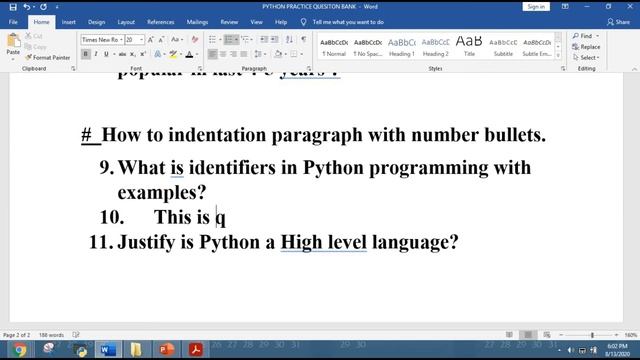Switch to the Review tab

click(229, 22)
